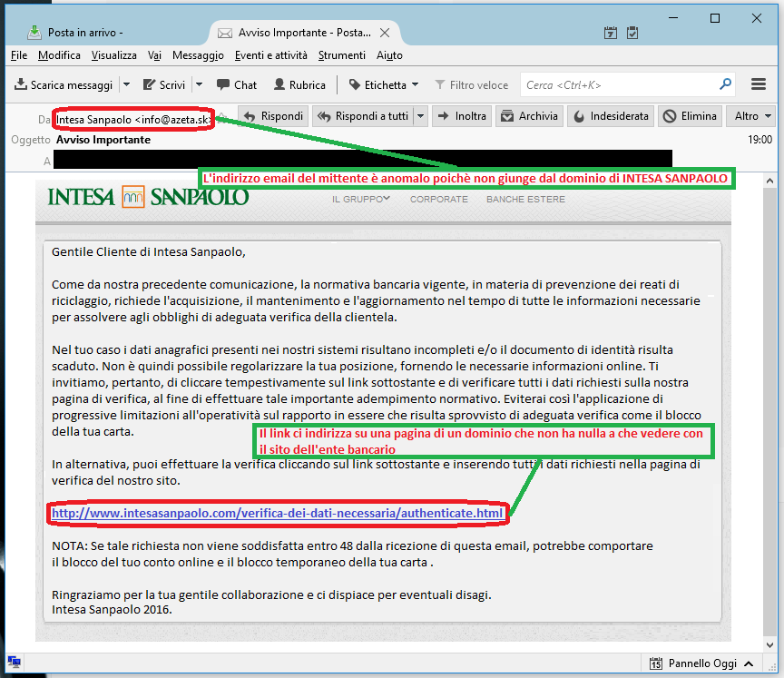Screen dimensions: 784x678
Task: Click the message scrollbar up arrow
Action: (769, 181)
